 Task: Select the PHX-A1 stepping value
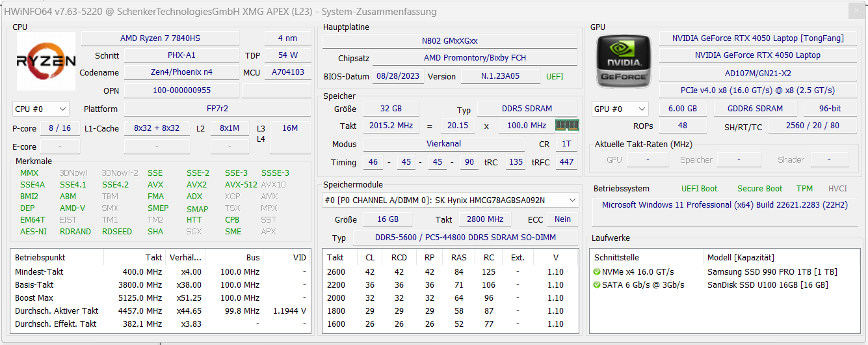pos(181,55)
